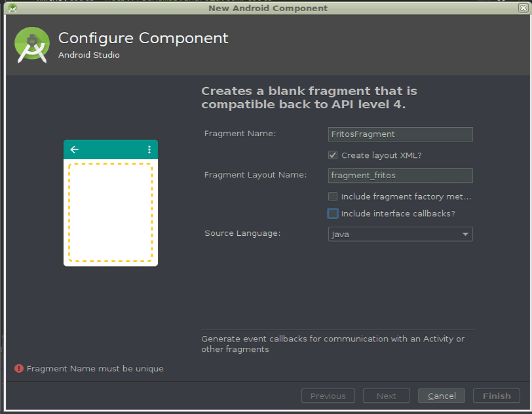Click the Fragment Layout Name field
The width and height of the screenshot is (532, 414).
click(400, 176)
